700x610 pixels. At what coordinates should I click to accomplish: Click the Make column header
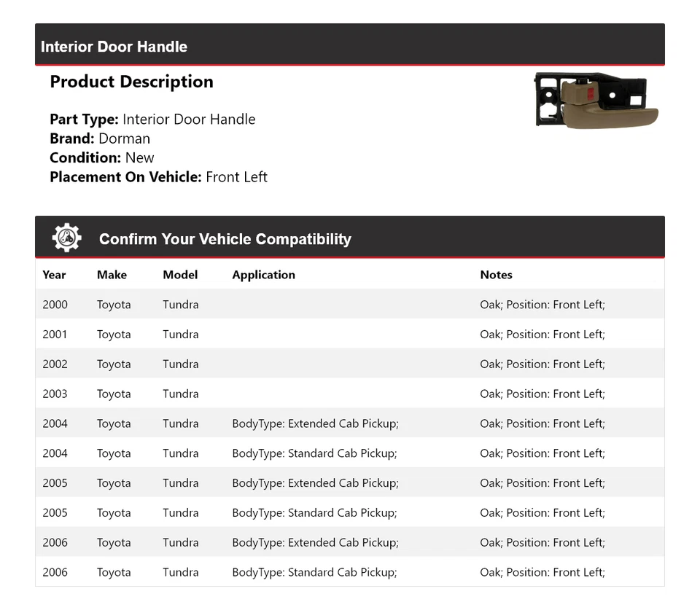click(112, 275)
